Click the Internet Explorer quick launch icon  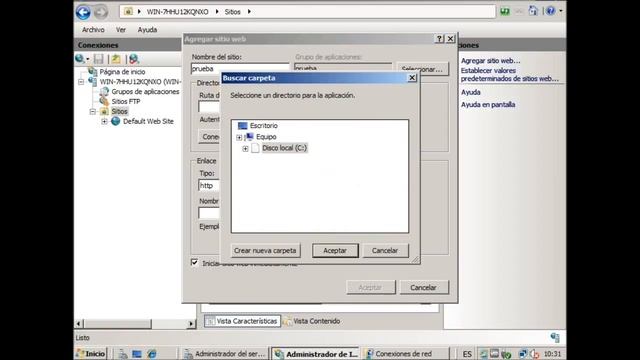(x=152, y=354)
